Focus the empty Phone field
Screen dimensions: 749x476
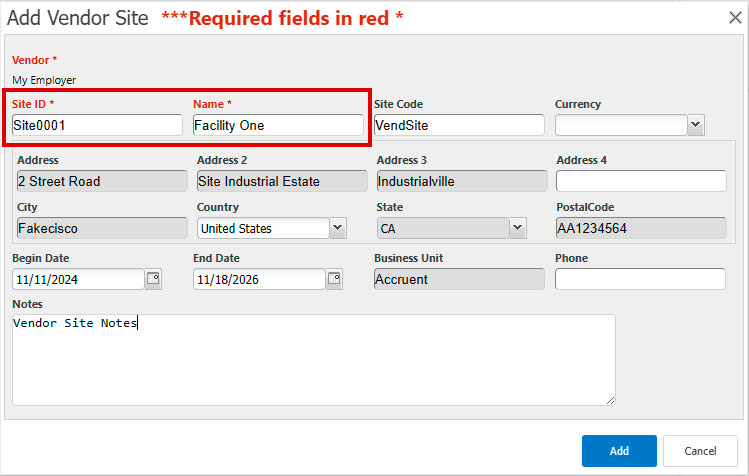(x=640, y=279)
